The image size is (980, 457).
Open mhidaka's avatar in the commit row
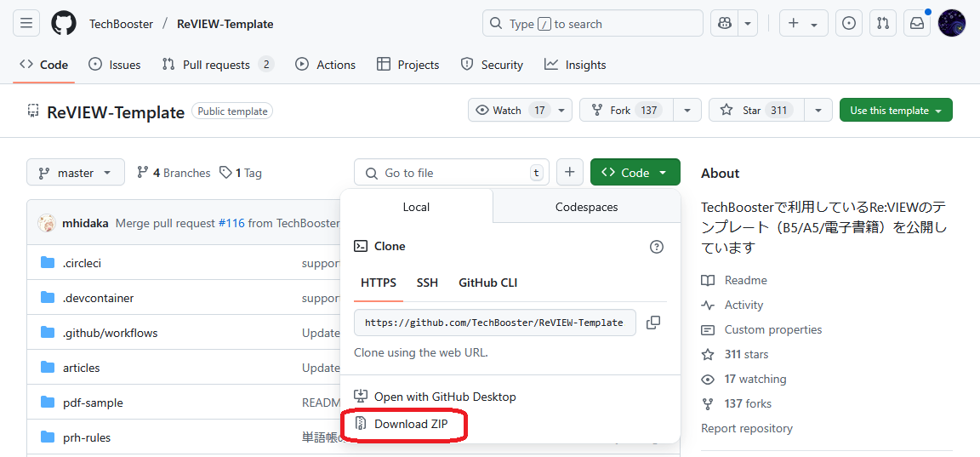[x=47, y=223]
